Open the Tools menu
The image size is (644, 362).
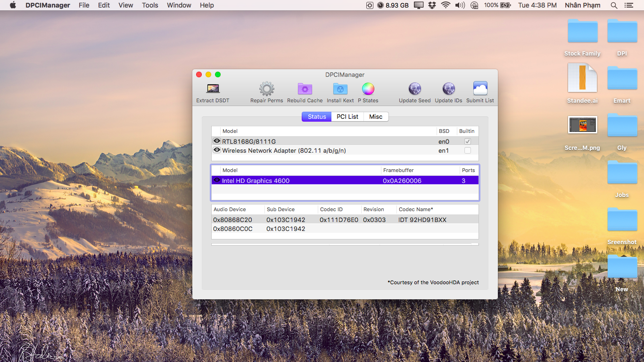click(x=150, y=5)
